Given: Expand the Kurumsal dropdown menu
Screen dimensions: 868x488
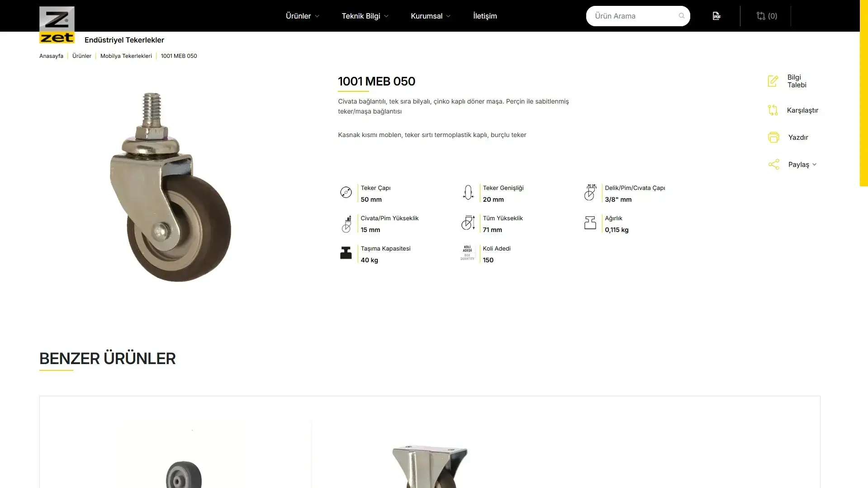Looking at the screenshot, I should coord(431,16).
